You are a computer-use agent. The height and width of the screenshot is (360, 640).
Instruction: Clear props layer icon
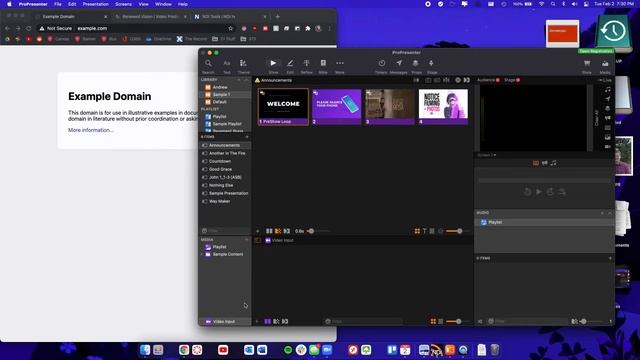(x=608, y=109)
